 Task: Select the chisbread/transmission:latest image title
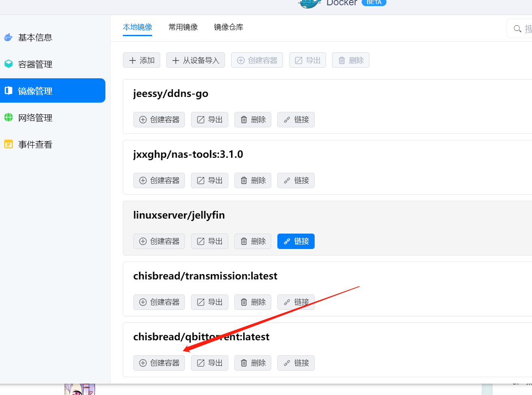[x=205, y=276]
